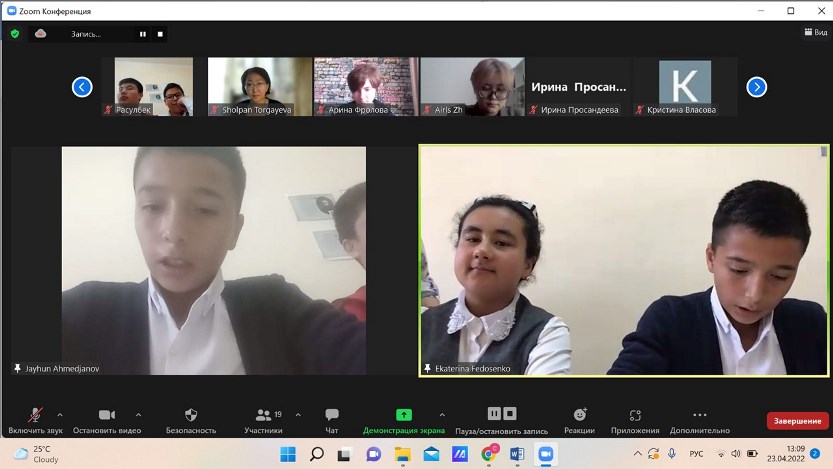The height and width of the screenshot is (469, 833).
Task: Click the red Завершение button
Action: click(797, 421)
